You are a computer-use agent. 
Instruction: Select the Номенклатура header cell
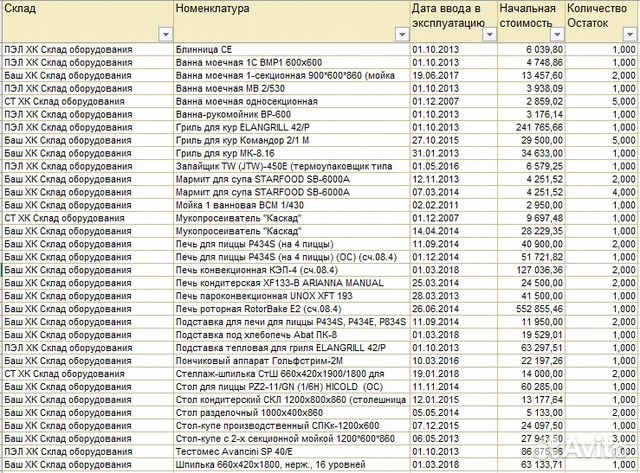click(292, 21)
